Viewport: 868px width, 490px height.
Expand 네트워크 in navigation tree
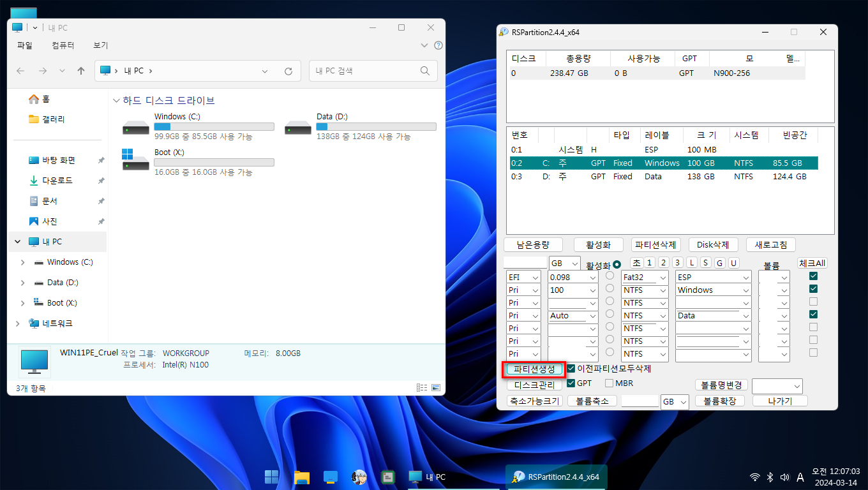pyautogui.click(x=17, y=323)
